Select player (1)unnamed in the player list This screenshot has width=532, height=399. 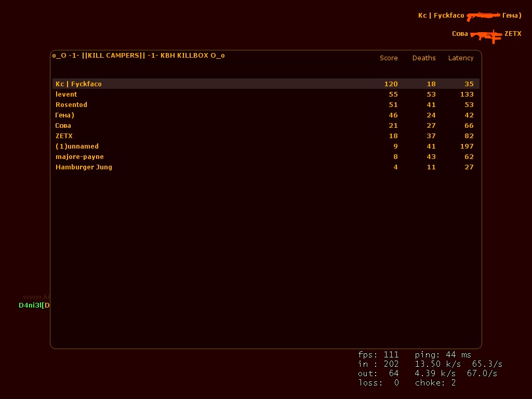click(77, 146)
